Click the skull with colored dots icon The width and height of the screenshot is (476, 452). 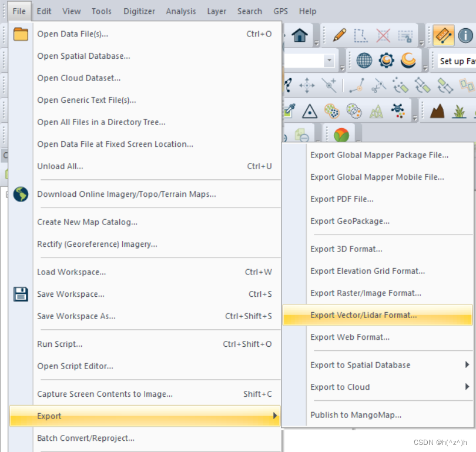[x=398, y=111]
